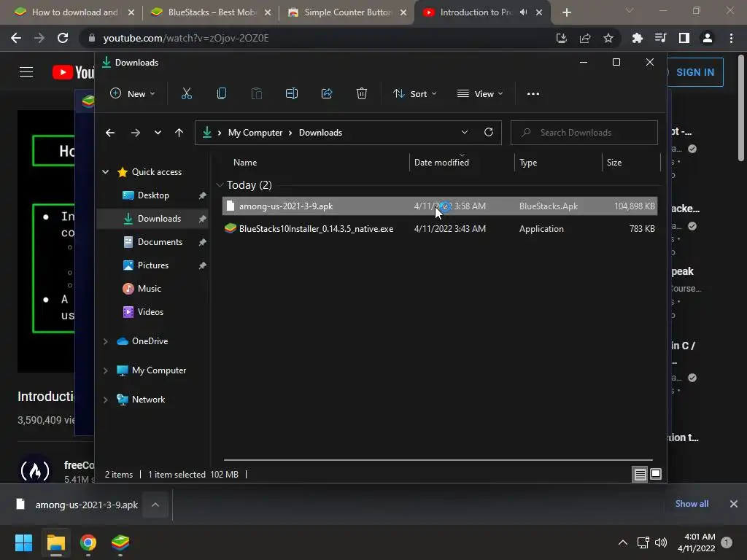The image size is (747, 560).
Task: Open Chrome three-dot menu
Action: (x=731, y=38)
